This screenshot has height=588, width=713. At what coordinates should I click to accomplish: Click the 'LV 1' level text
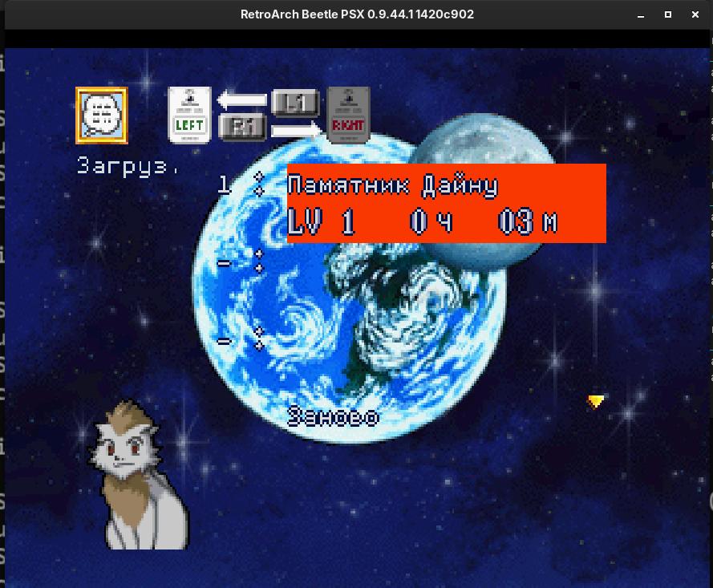coord(321,222)
